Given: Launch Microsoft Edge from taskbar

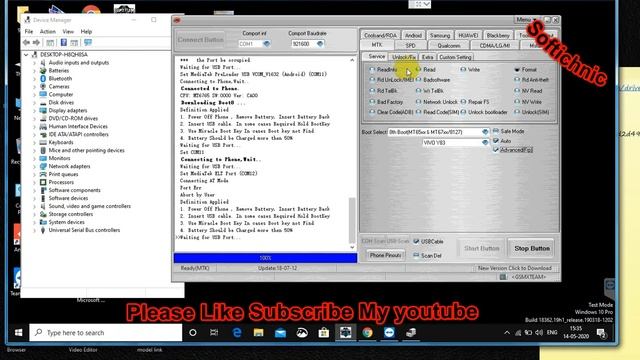Looking at the screenshot, I should tap(237, 333).
